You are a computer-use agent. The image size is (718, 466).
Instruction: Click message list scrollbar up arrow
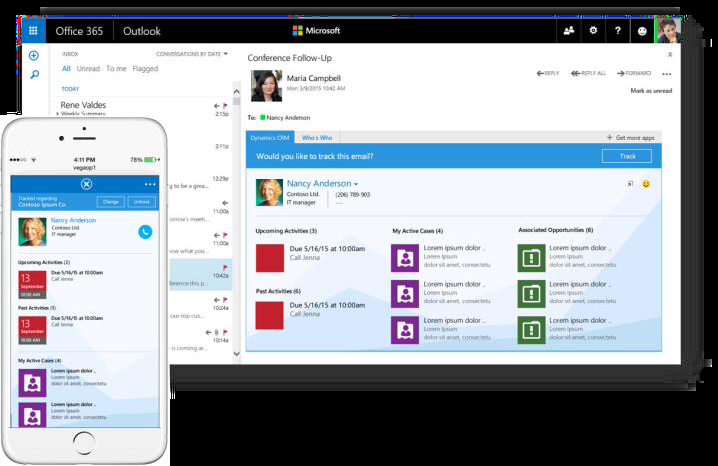click(236, 92)
